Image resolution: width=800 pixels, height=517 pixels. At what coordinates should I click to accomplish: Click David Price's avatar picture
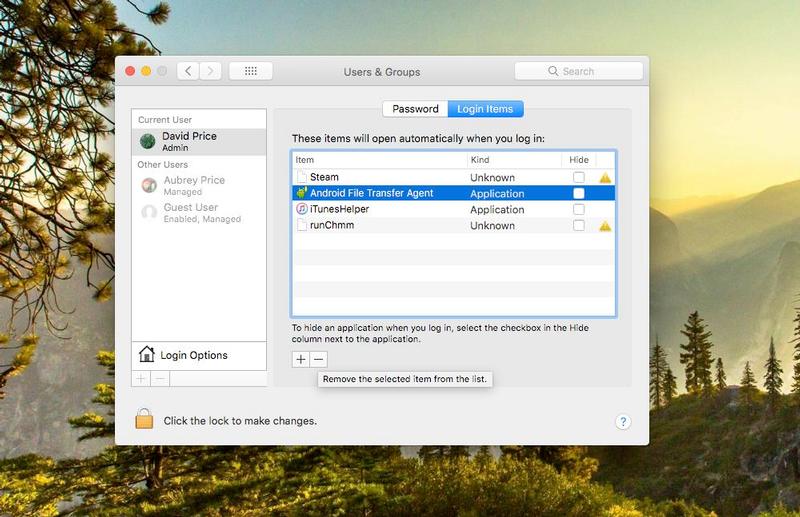click(147, 141)
